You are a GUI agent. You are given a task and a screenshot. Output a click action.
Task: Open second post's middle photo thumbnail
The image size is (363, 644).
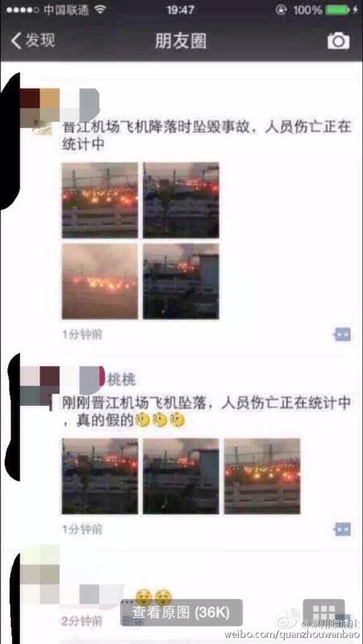click(x=181, y=476)
